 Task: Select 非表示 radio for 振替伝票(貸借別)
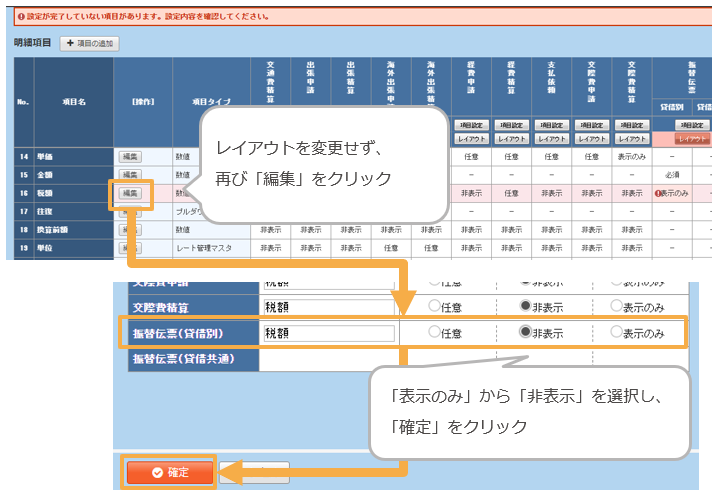click(526, 333)
